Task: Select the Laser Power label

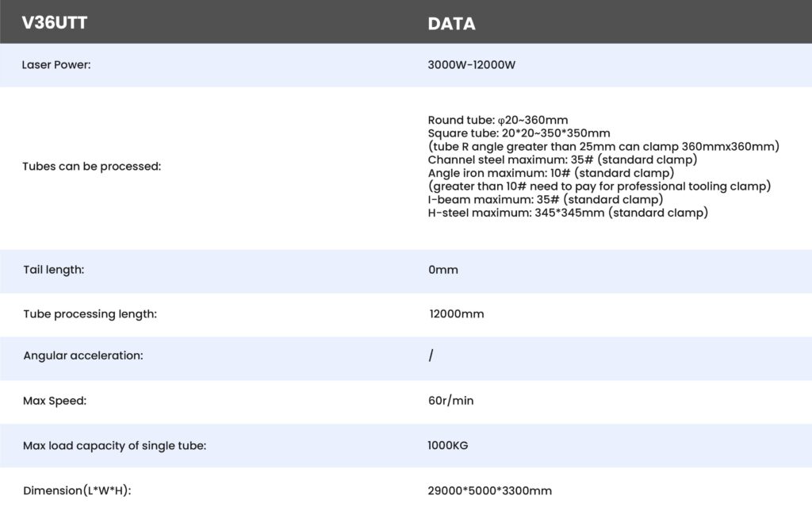Action: 56,65
